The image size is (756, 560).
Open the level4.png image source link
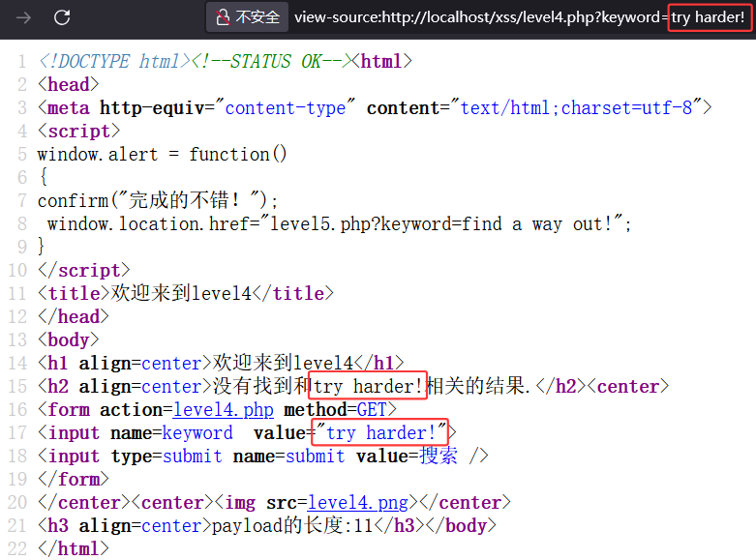click(357, 503)
